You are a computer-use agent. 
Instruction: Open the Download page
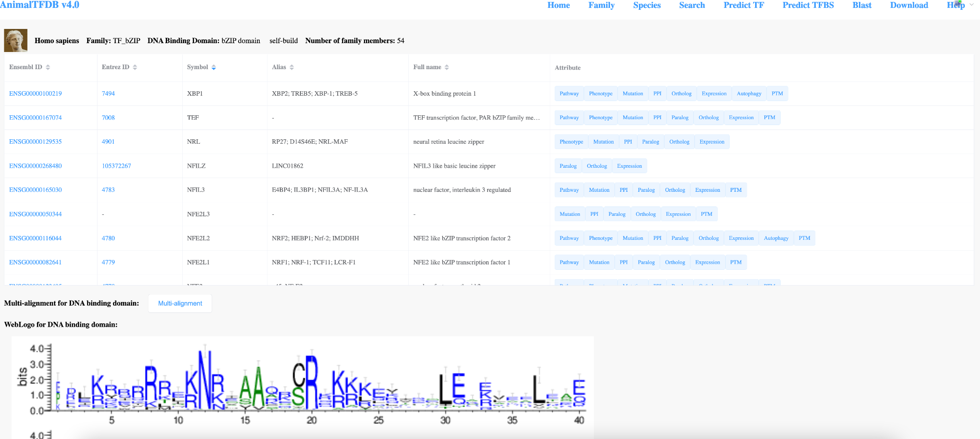pyautogui.click(x=909, y=5)
